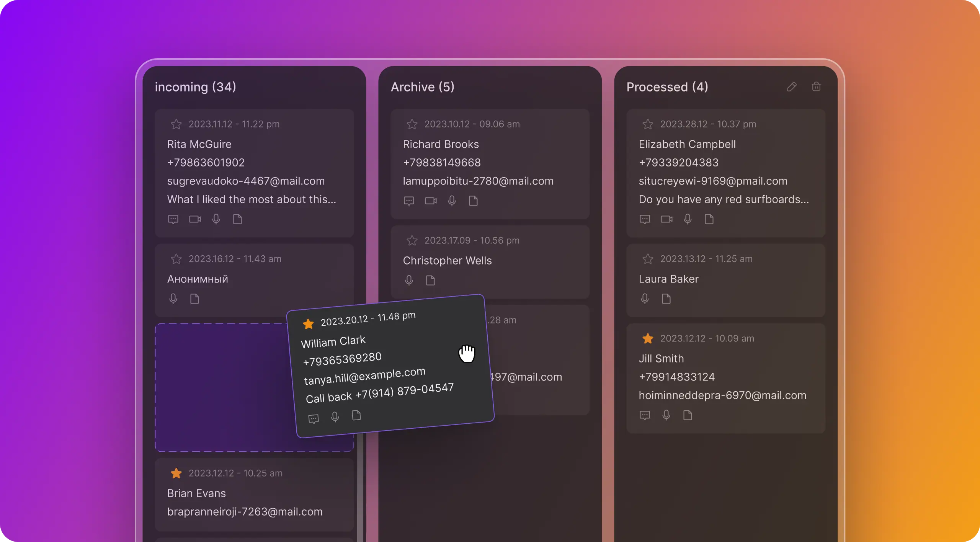Open microphone icon on Jill Smith card

[x=666, y=415]
